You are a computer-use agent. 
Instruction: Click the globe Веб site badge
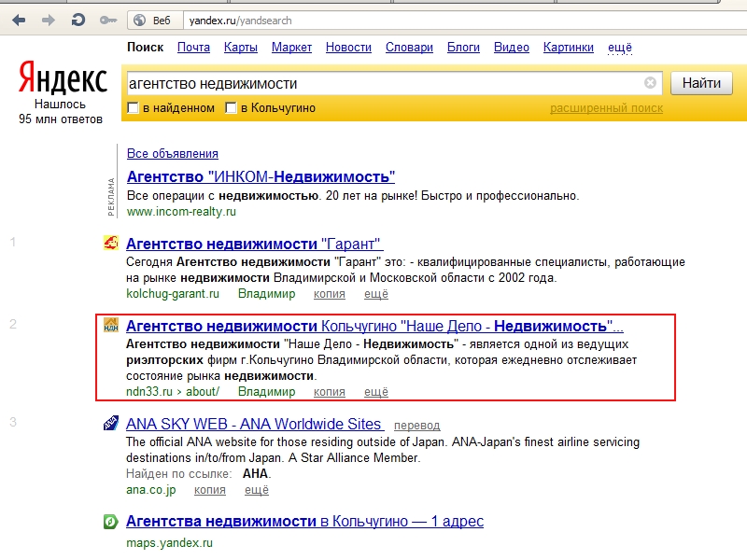[155, 21]
